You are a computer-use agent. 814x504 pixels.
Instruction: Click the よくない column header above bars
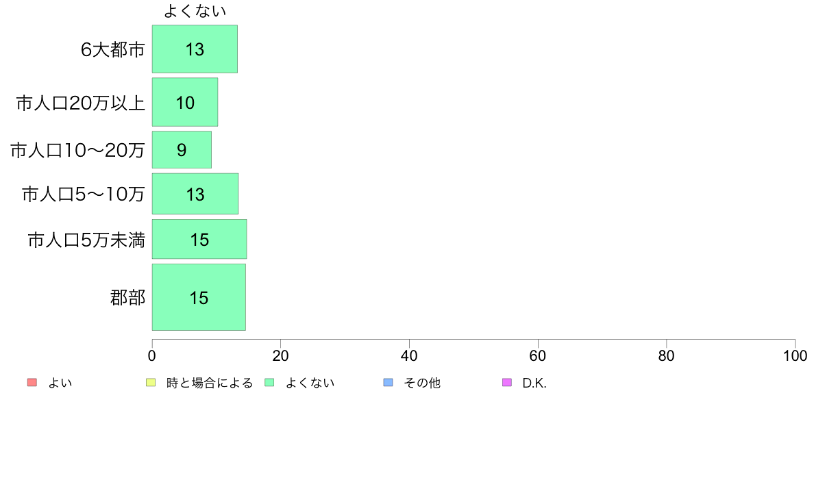195,11
